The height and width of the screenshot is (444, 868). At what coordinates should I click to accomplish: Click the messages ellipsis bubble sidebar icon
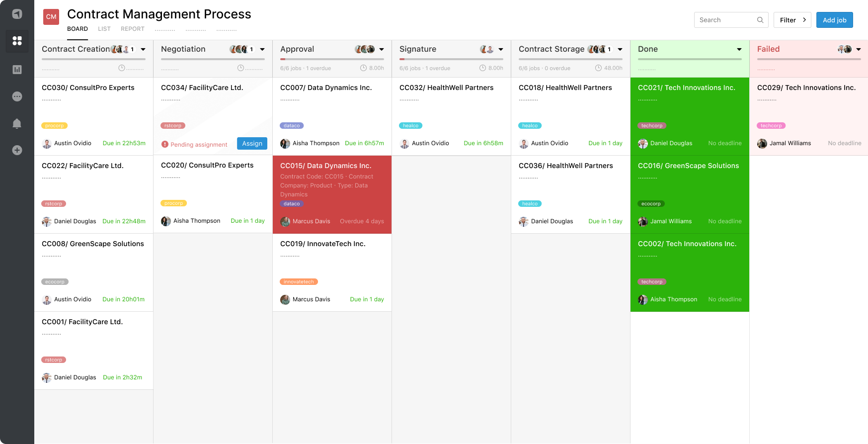[x=17, y=96]
